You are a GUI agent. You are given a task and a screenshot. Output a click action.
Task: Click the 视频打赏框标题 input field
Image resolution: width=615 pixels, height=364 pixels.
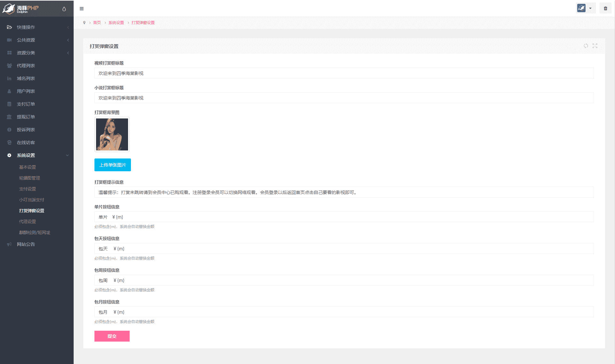344,73
